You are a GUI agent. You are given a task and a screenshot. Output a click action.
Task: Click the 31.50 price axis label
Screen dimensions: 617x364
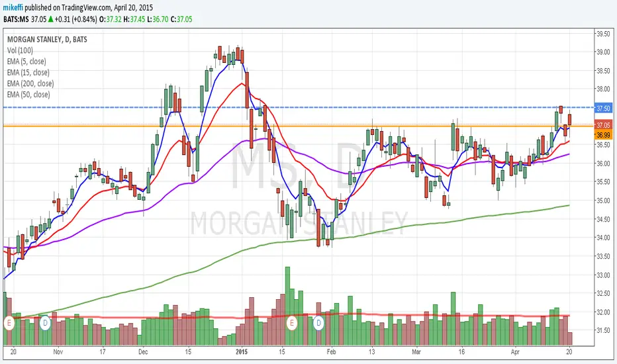[603, 330]
